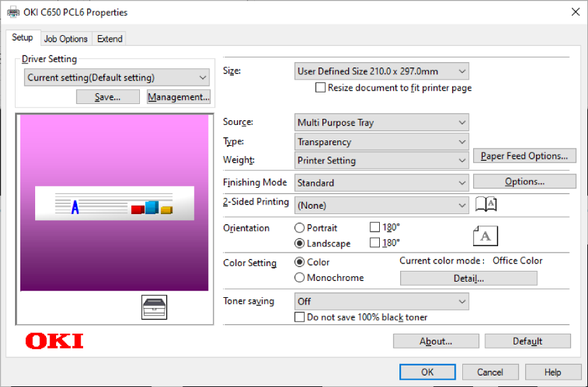The width and height of the screenshot is (588, 387).
Task: Click the Color Setting label
Action: click(x=250, y=263)
